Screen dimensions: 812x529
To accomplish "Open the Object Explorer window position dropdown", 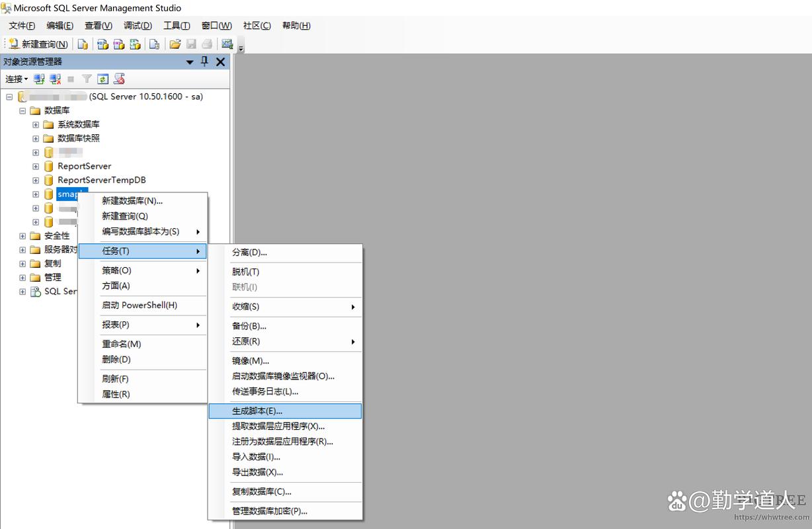I will click(x=190, y=61).
